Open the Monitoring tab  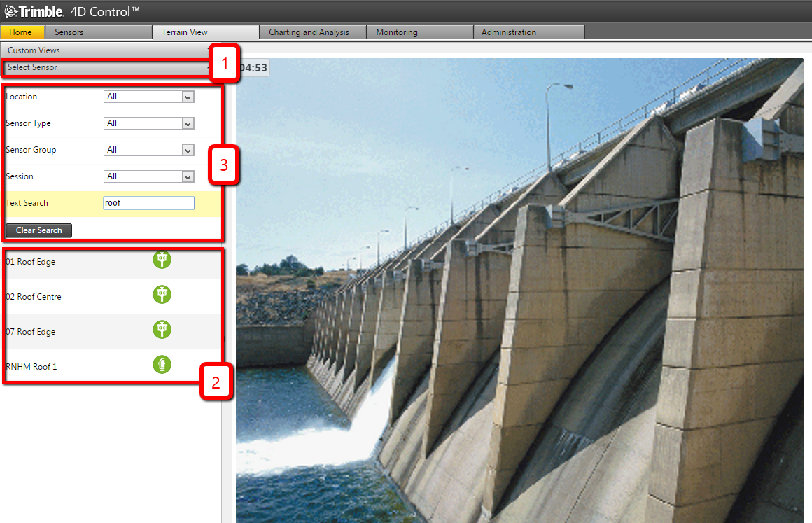[x=420, y=32]
